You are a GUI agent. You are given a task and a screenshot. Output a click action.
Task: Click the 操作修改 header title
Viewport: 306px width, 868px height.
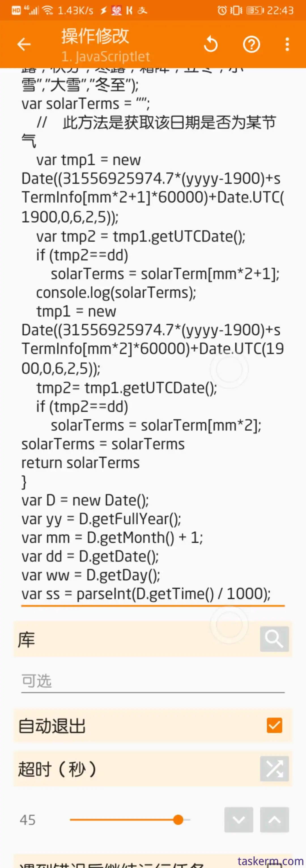95,36
